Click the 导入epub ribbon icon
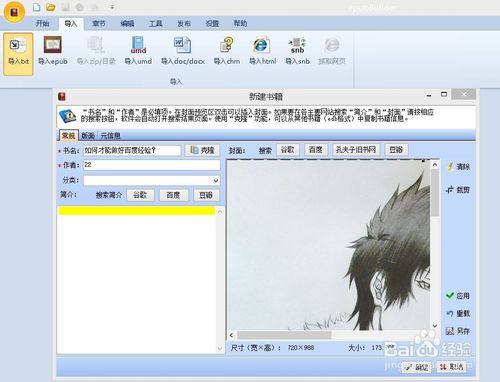This screenshot has width=500, height=382. [x=53, y=51]
